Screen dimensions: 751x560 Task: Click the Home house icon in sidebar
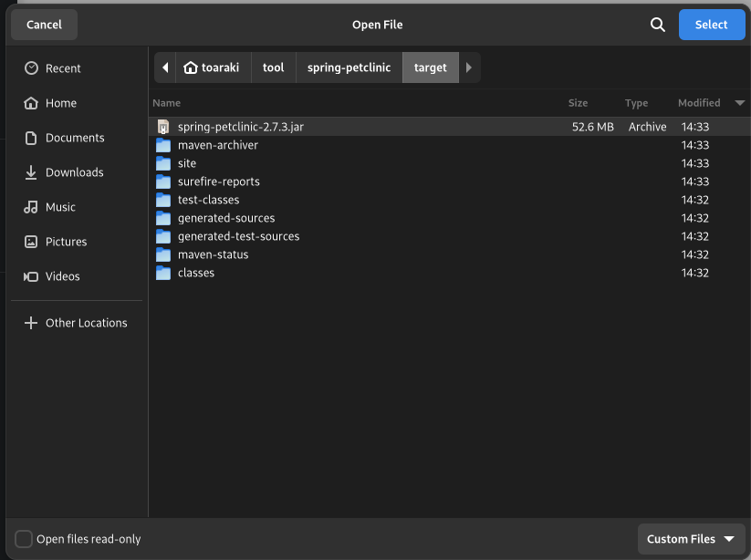coord(31,103)
